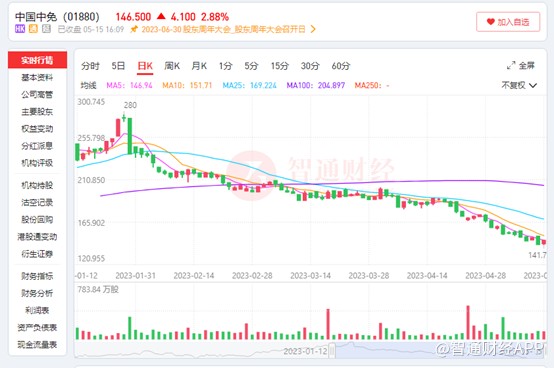Open 实时行情 in the sidebar
Image resolution: width=554 pixels, height=368 pixels.
(37, 60)
